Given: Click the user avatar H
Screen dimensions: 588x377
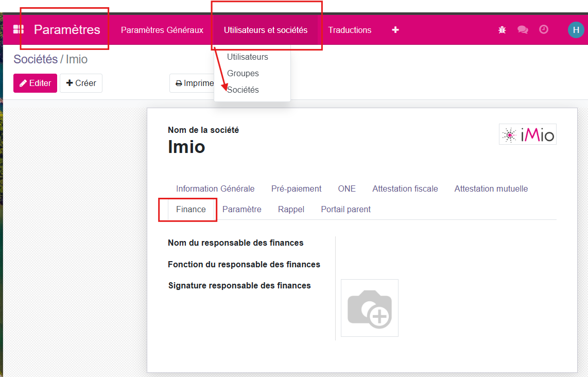Looking at the screenshot, I should [x=576, y=30].
